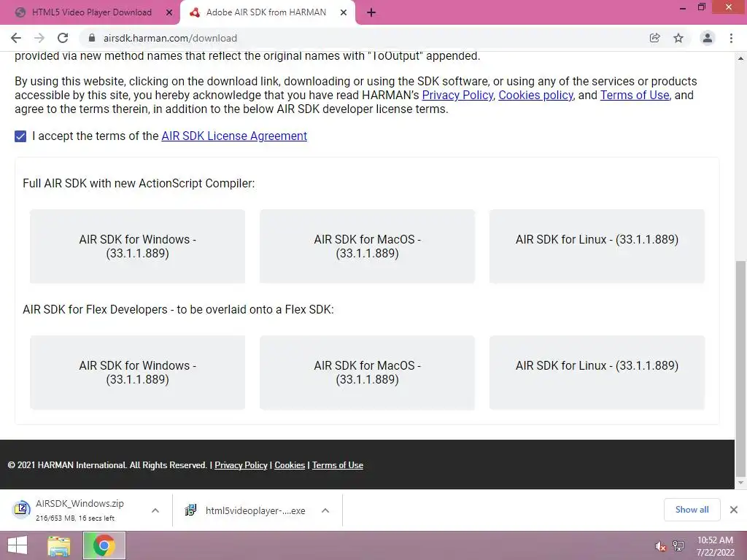
Task: Uncheck the accept license terms checkbox
Action: click(20, 136)
